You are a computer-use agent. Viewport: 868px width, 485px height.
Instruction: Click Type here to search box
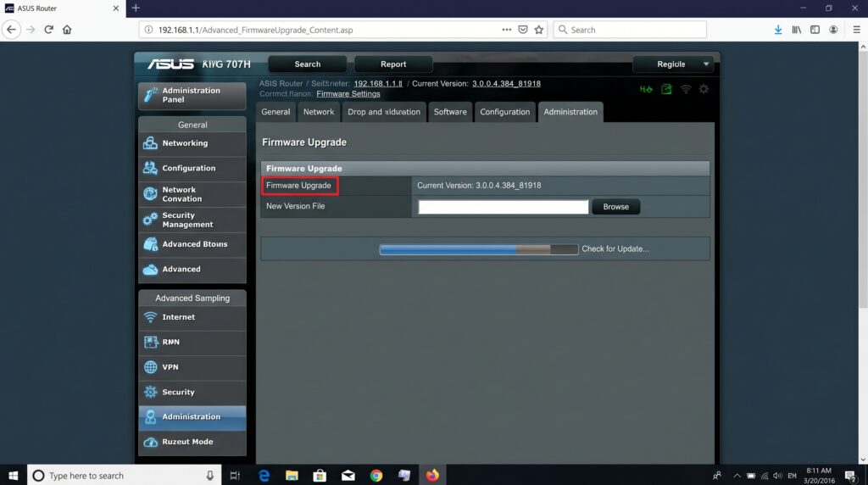[124, 476]
